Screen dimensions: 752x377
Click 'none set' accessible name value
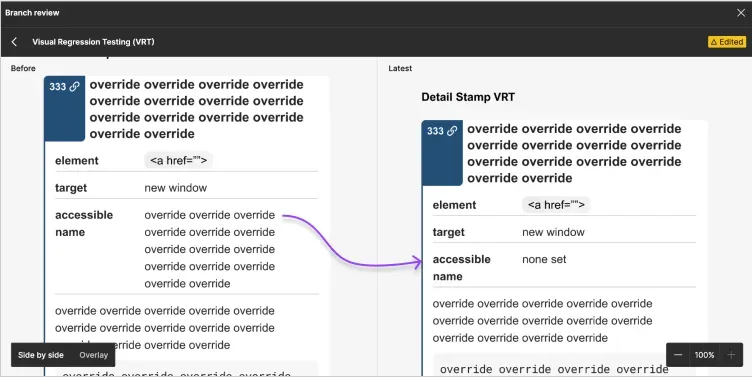point(544,259)
